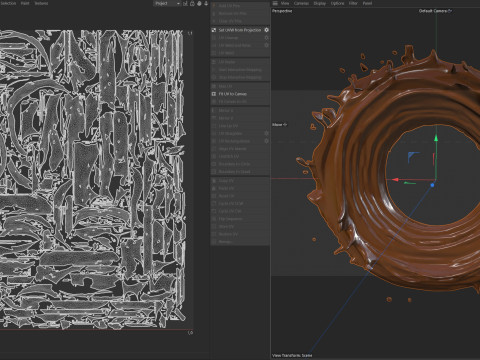The image size is (480, 360).
Task: Click the green Y-axis arrow handle
Action: (x=436, y=137)
